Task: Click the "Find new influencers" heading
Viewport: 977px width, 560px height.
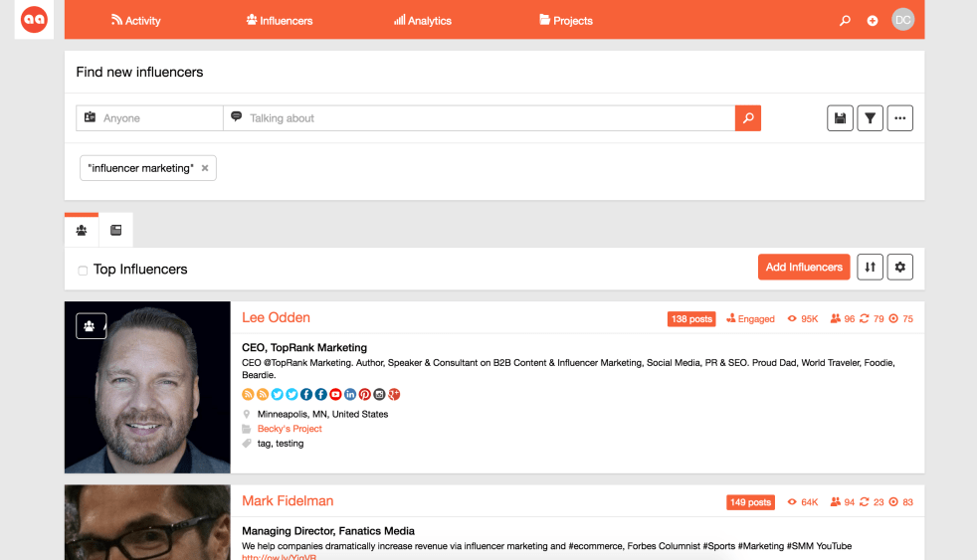Action: pyautogui.click(x=139, y=73)
